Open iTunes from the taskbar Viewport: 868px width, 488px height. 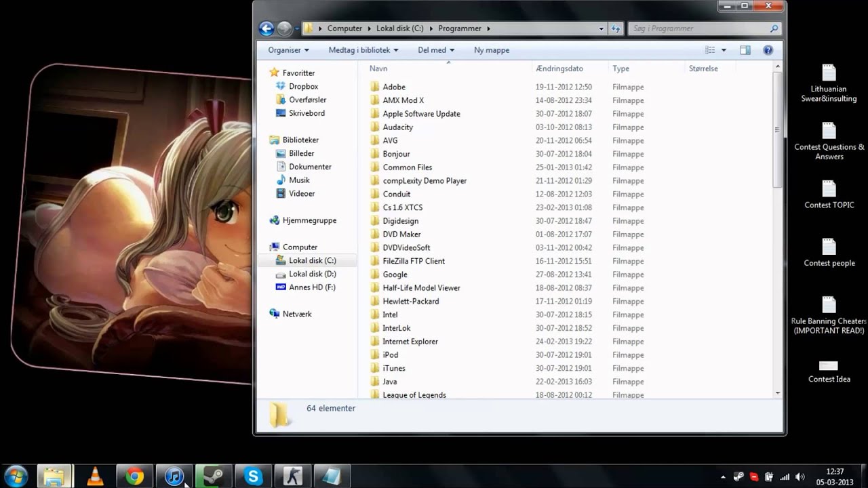tap(174, 476)
